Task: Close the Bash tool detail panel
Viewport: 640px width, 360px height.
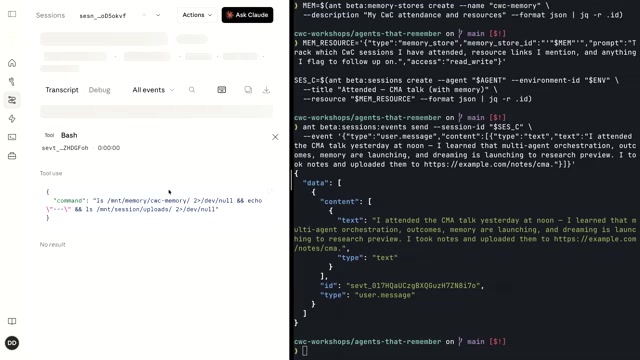Action: (x=275, y=137)
